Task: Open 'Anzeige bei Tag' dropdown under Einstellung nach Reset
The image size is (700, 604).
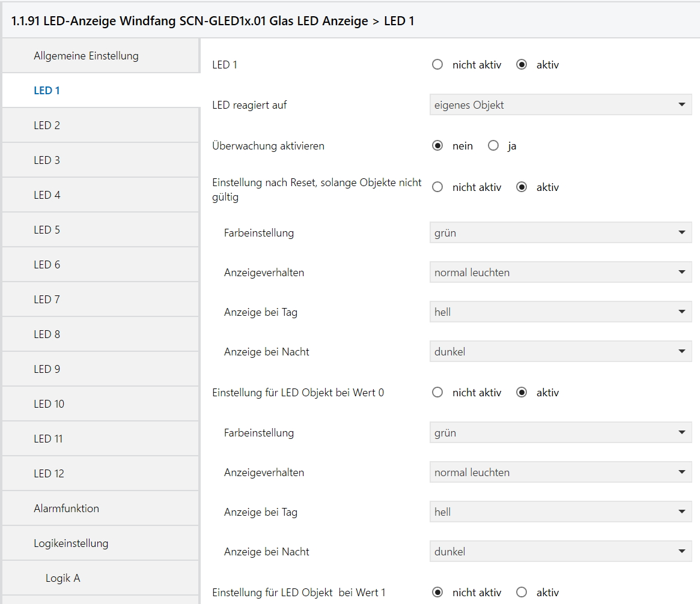Action: click(x=561, y=312)
